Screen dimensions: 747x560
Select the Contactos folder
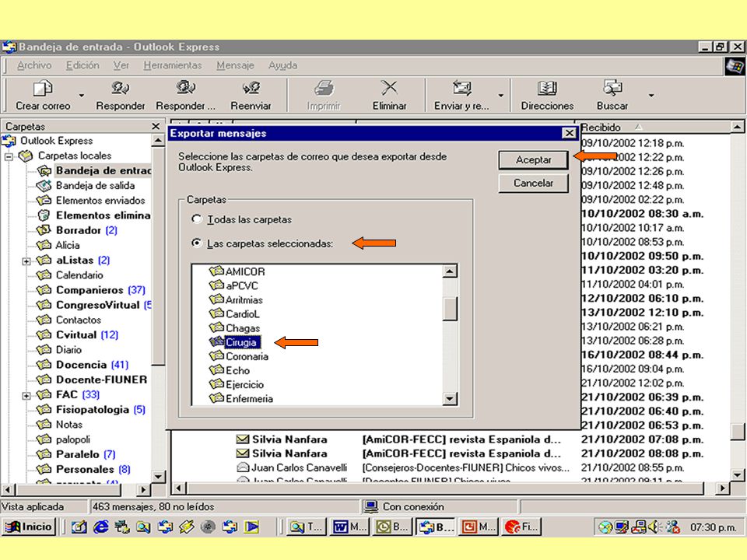tap(78, 320)
